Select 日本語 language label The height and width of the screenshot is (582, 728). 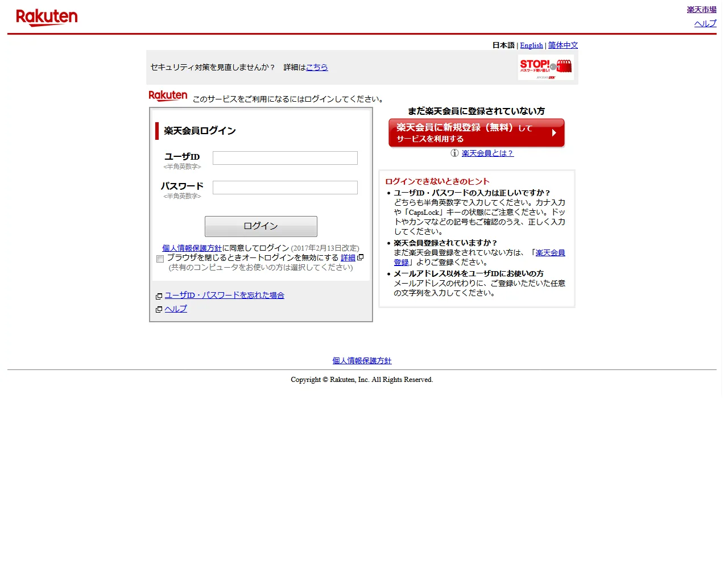click(x=503, y=45)
